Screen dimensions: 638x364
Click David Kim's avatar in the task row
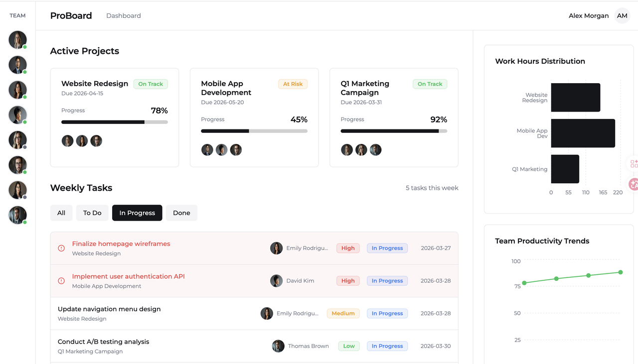(x=276, y=281)
